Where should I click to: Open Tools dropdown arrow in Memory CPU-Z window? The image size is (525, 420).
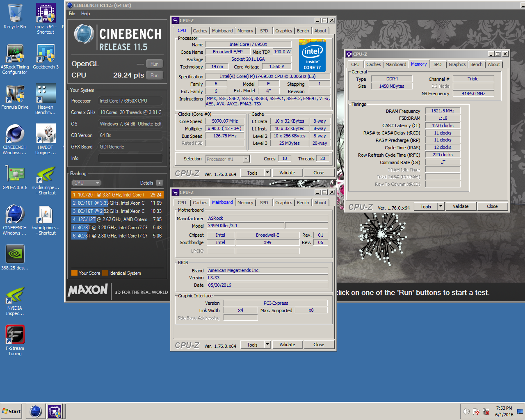tap(441, 206)
